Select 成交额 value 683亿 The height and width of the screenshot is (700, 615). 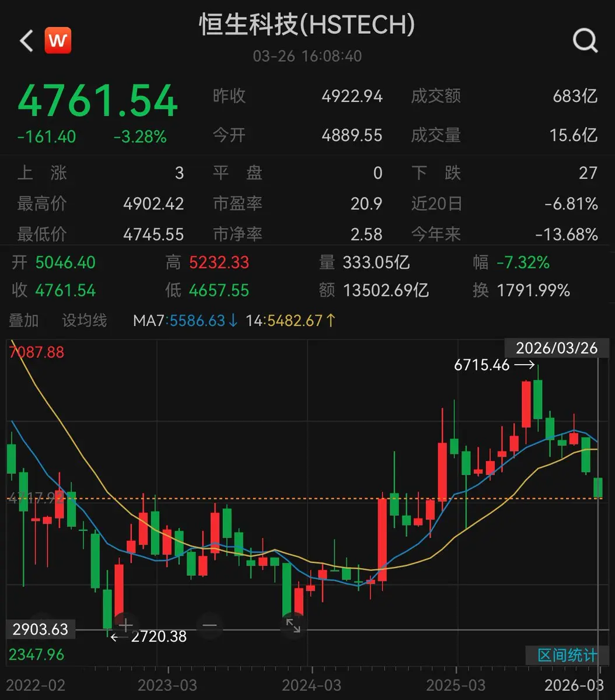pyautogui.click(x=575, y=96)
